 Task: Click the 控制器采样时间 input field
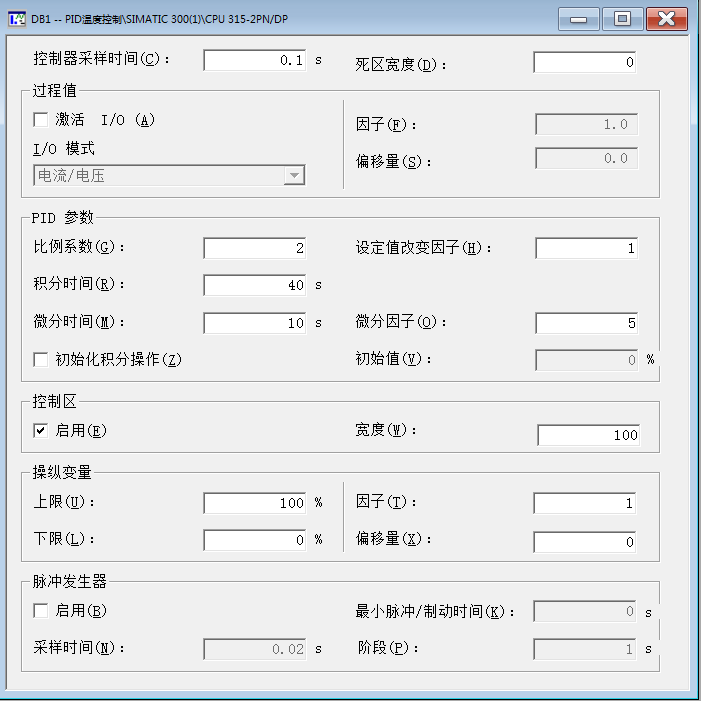pyautogui.click(x=255, y=60)
